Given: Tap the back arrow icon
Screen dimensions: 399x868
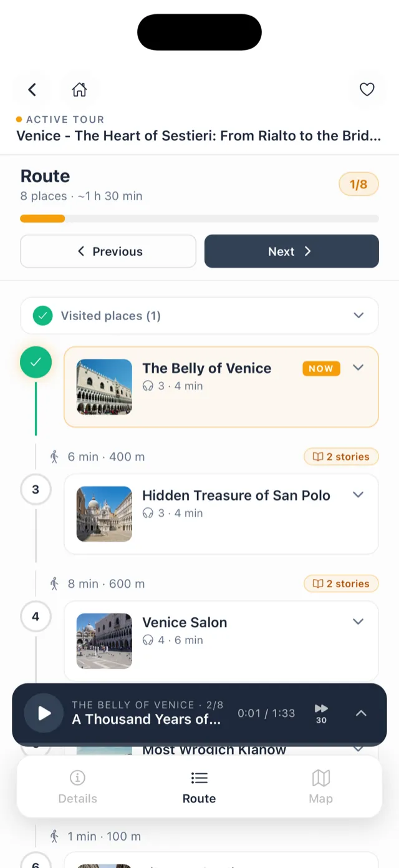Looking at the screenshot, I should [x=32, y=90].
